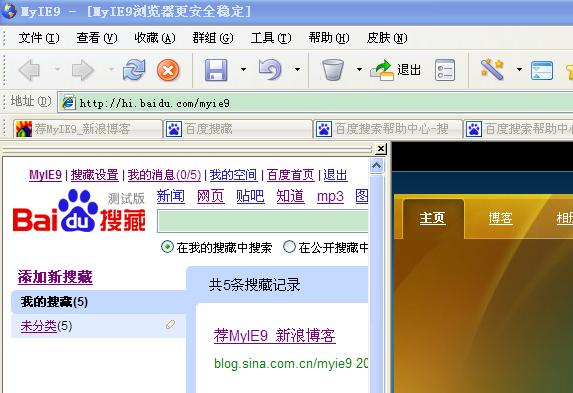Switch to the 荐MyIE9_新浪博客 tab

point(88,129)
